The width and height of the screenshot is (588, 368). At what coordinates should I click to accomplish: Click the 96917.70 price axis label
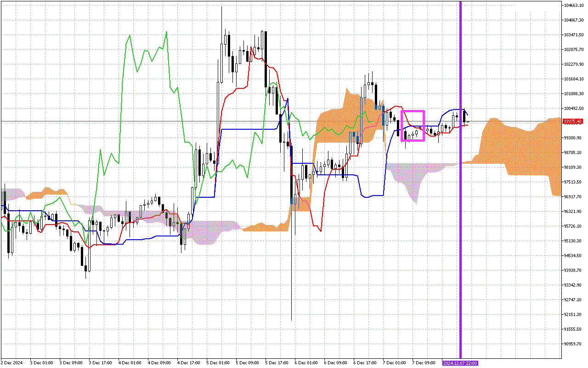tap(574, 197)
